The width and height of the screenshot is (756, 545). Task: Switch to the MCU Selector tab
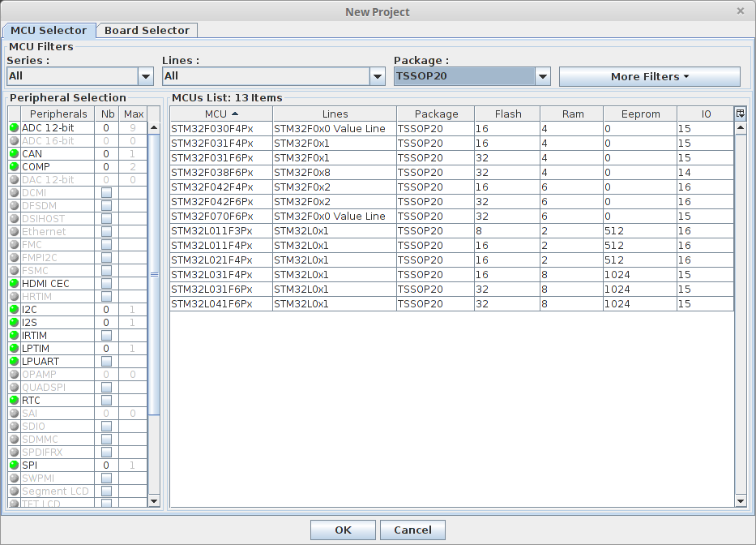49,30
